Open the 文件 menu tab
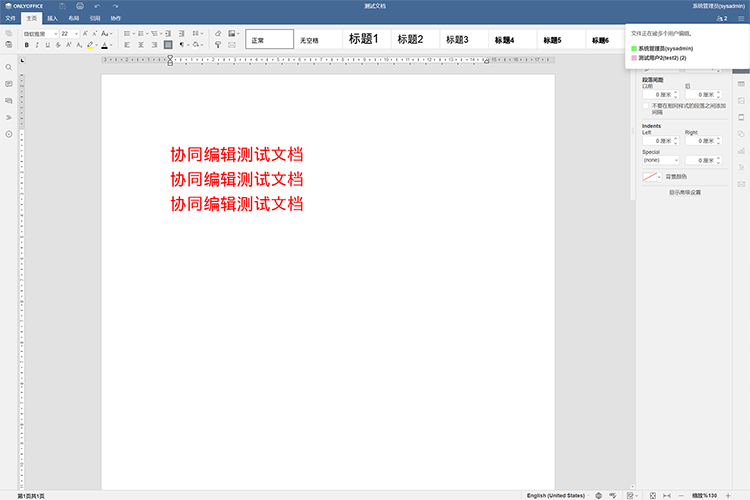 [11, 18]
